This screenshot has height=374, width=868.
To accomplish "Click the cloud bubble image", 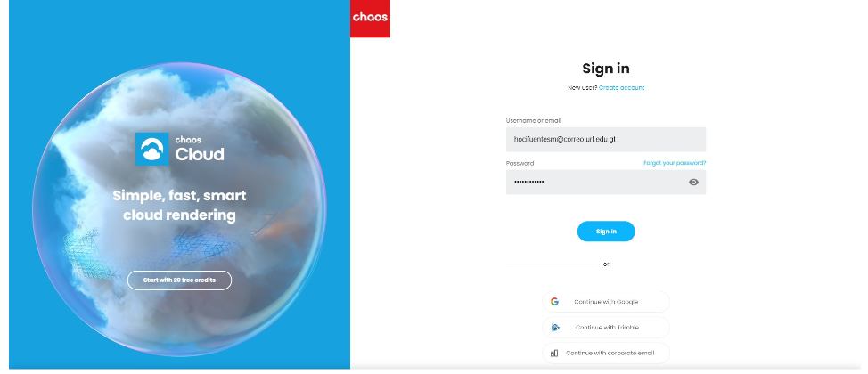I will 179,209.
